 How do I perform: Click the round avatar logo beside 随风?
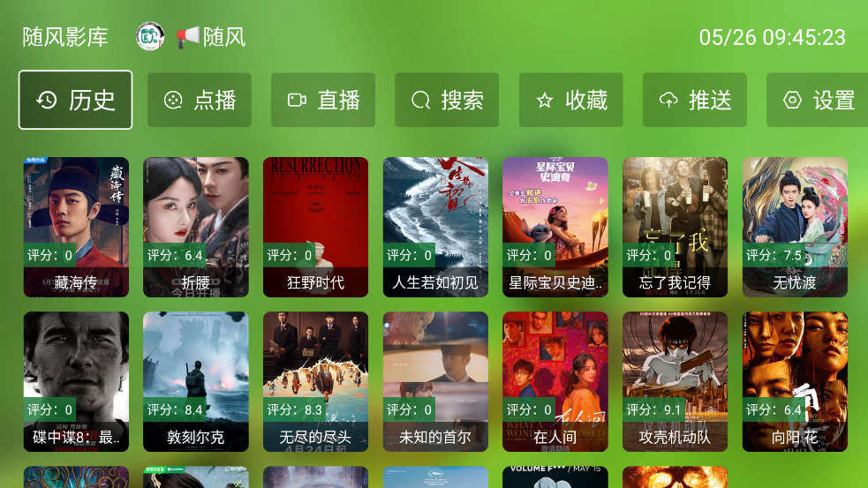tap(150, 37)
